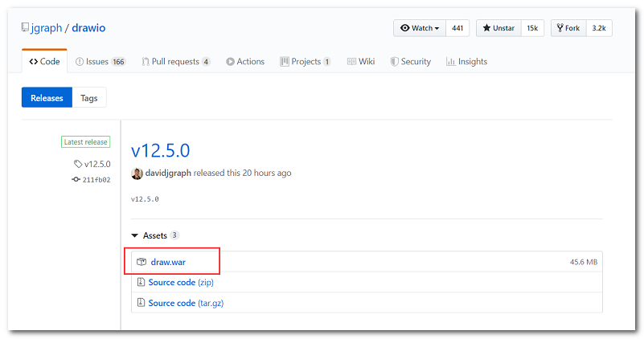Viewport: 644px width, 339px height.
Task: Download Source code (zip)
Action: point(181,282)
